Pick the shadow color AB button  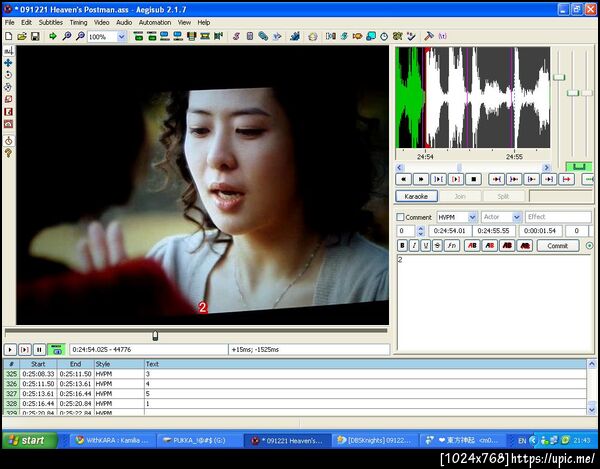(525, 246)
